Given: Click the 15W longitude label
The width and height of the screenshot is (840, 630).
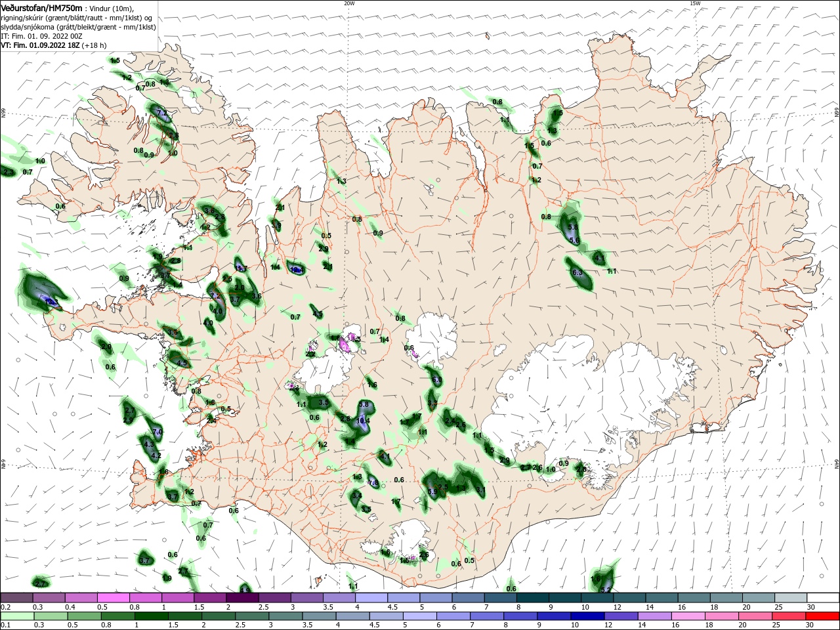Looking at the screenshot, I should [695, 3].
